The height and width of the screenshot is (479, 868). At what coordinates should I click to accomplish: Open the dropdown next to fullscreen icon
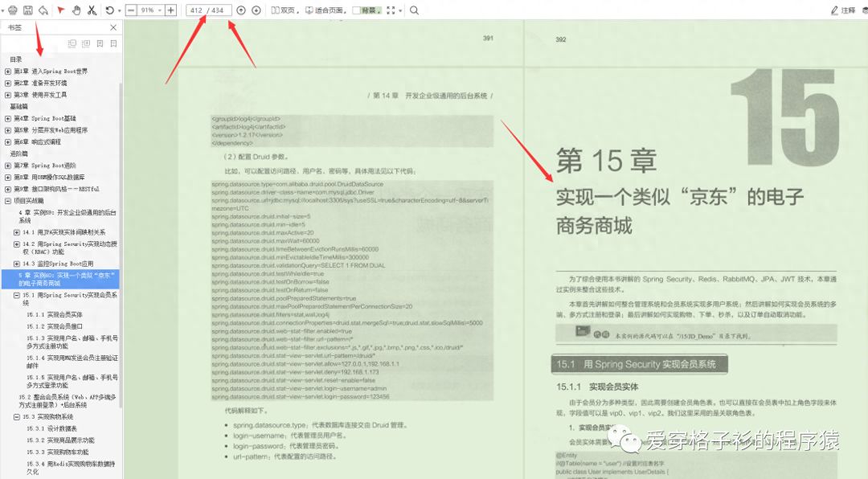point(400,10)
